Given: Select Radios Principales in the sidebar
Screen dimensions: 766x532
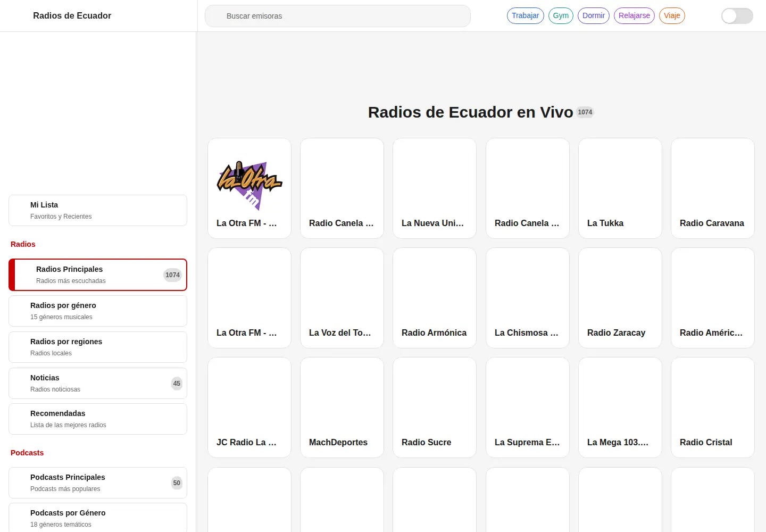Looking at the screenshot, I should (98, 275).
